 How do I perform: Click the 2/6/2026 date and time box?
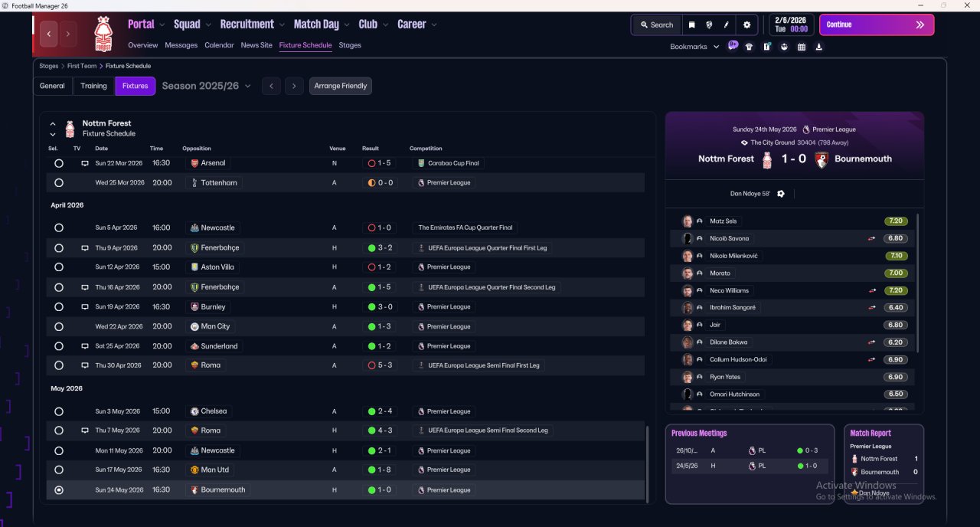792,25
